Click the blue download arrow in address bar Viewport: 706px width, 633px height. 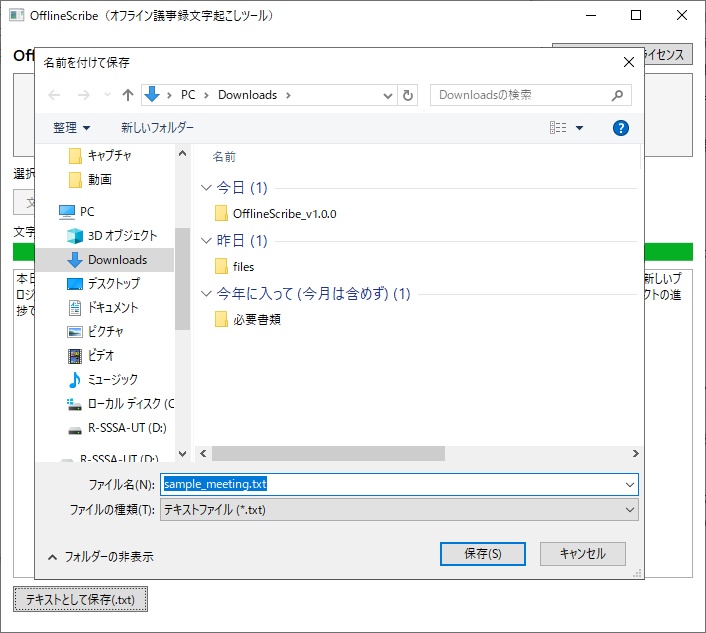click(152, 95)
